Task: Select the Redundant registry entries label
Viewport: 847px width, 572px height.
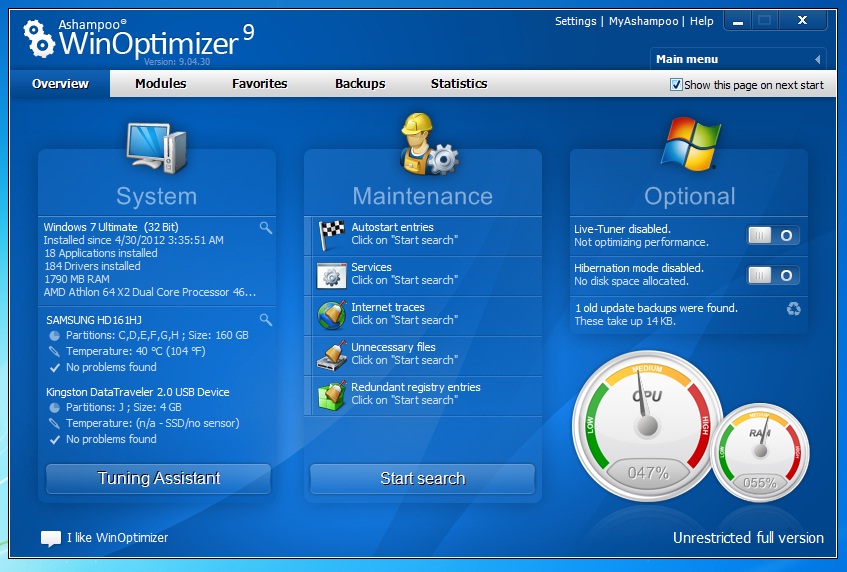Action: click(x=416, y=387)
